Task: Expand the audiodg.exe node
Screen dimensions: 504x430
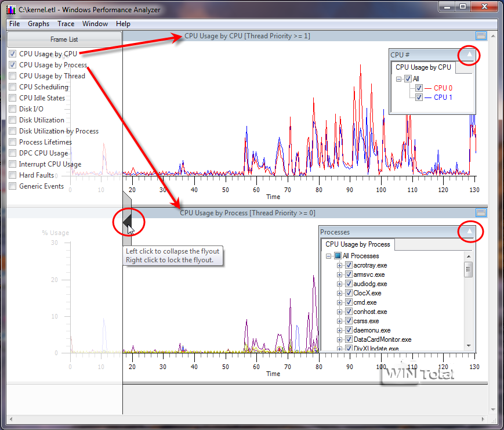Action: [339, 284]
